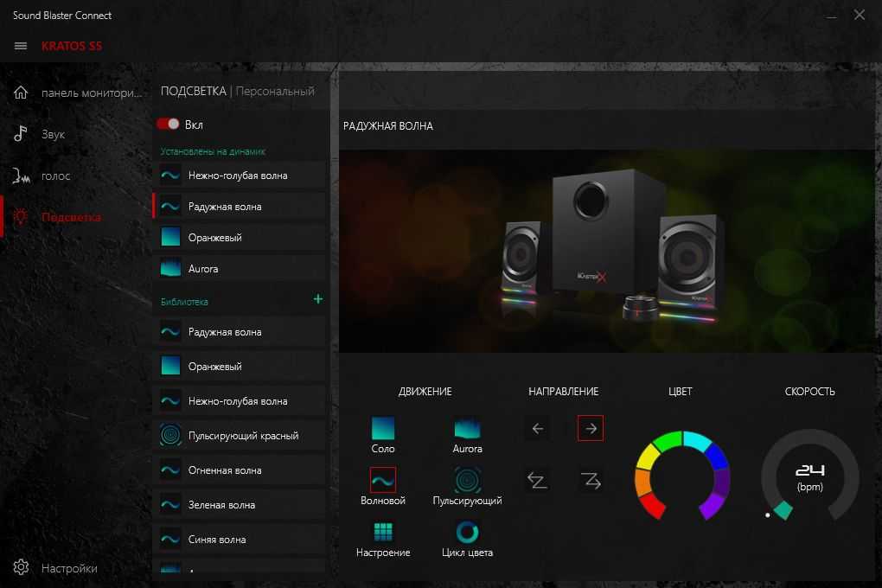The height and width of the screenshot is (588, 882).
Task: Select Пульсирующий красный preset in library
Action: coord(243,436)
